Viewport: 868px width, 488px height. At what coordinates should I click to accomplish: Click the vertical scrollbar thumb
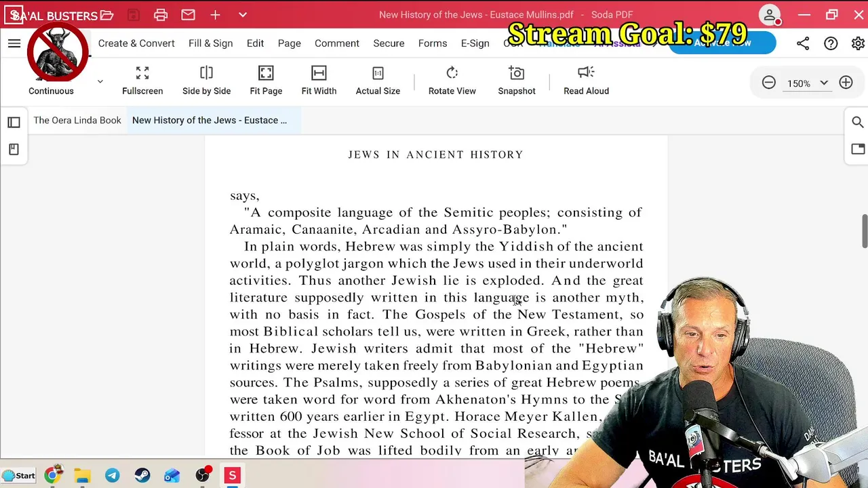[865, 231]
